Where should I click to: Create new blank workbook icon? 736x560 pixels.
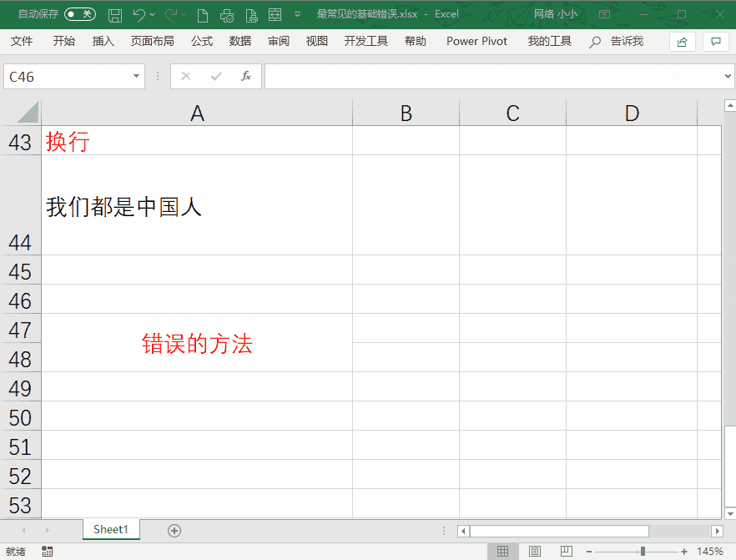pyautogui.click(x=203, y=16)
